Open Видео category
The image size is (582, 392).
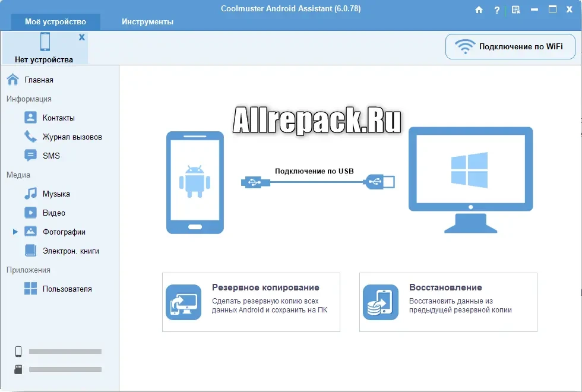pos(54,213)
